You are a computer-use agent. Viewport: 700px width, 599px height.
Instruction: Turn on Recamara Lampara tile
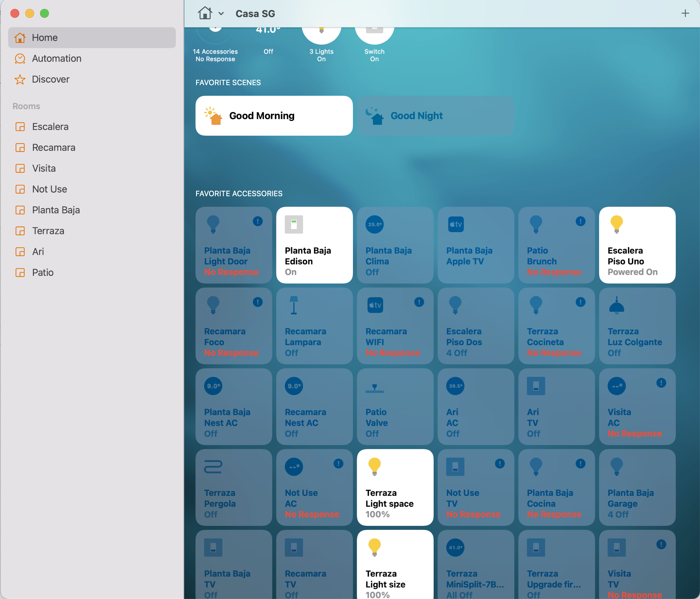[x=314, y=326]
